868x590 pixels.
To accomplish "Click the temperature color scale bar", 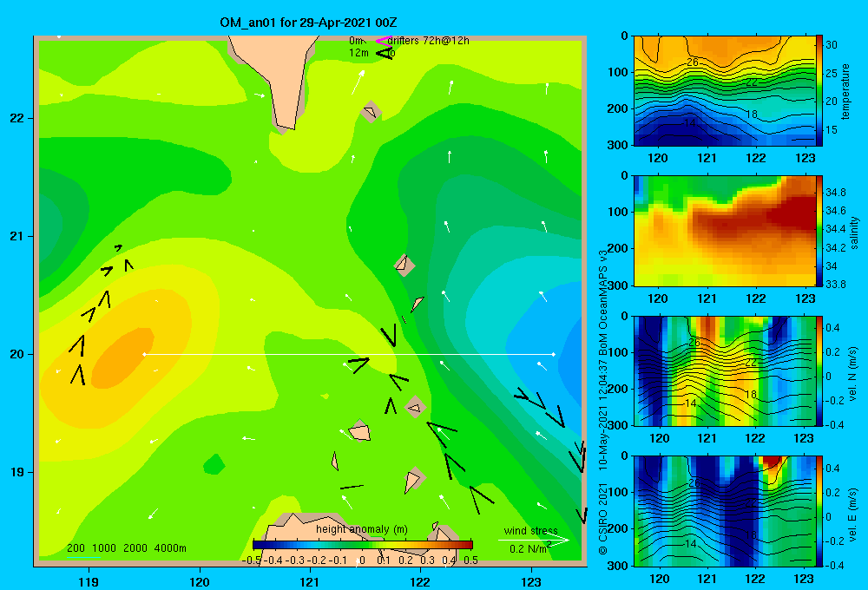I will tap(819, 91).
